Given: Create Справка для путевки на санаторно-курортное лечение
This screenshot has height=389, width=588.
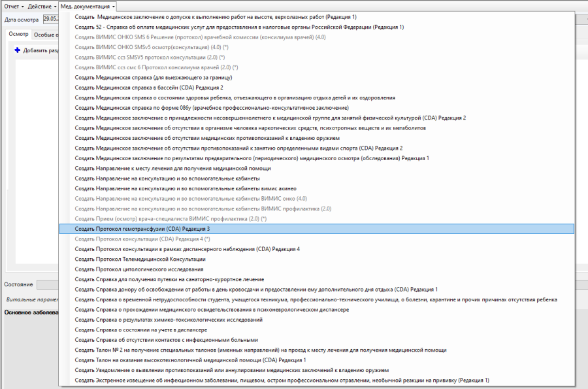Looking at the screenshot, I should coord(317,280).
